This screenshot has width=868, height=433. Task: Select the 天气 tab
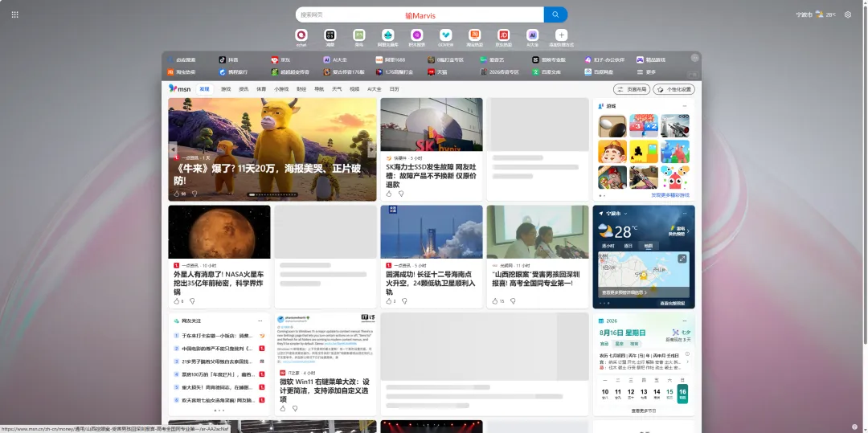(337, 89)
